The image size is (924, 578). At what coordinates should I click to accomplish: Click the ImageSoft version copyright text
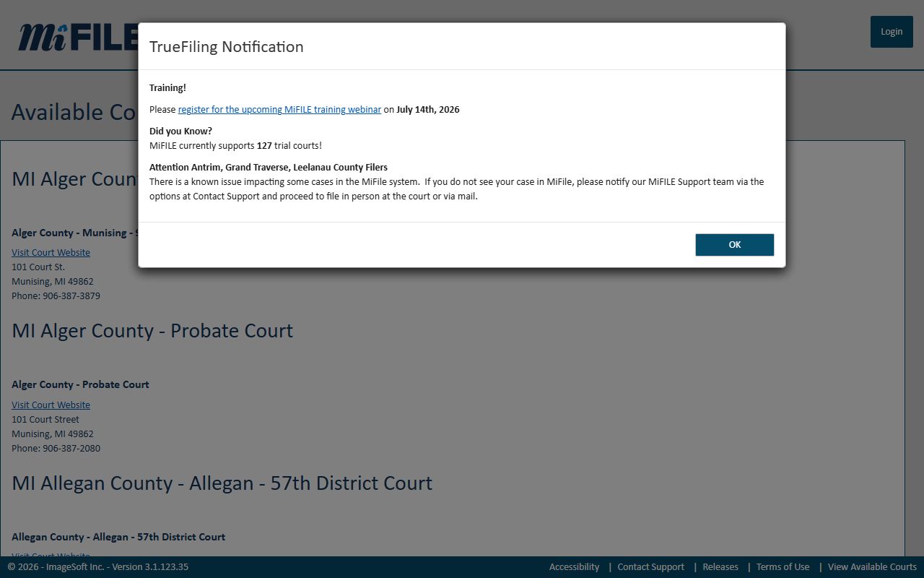98,567
